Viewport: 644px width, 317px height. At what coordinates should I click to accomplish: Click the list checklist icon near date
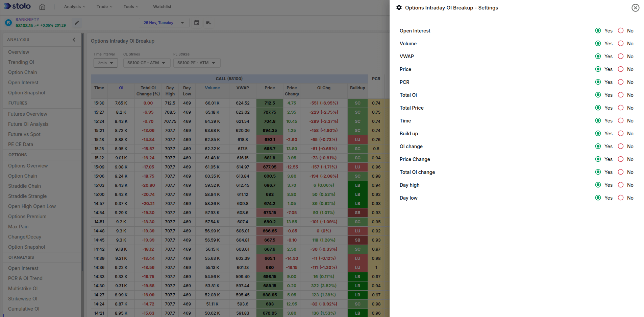pyautogui.click(x=209, y=23)
